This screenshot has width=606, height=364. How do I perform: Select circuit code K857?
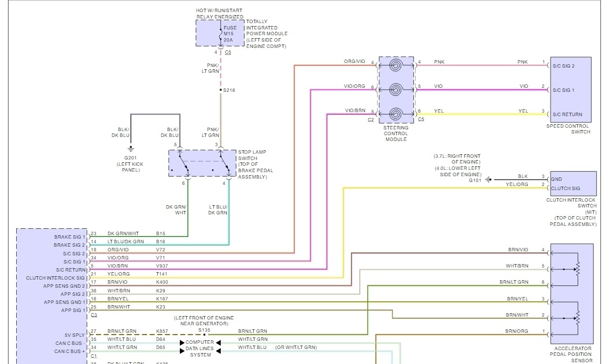click(162, 331)
